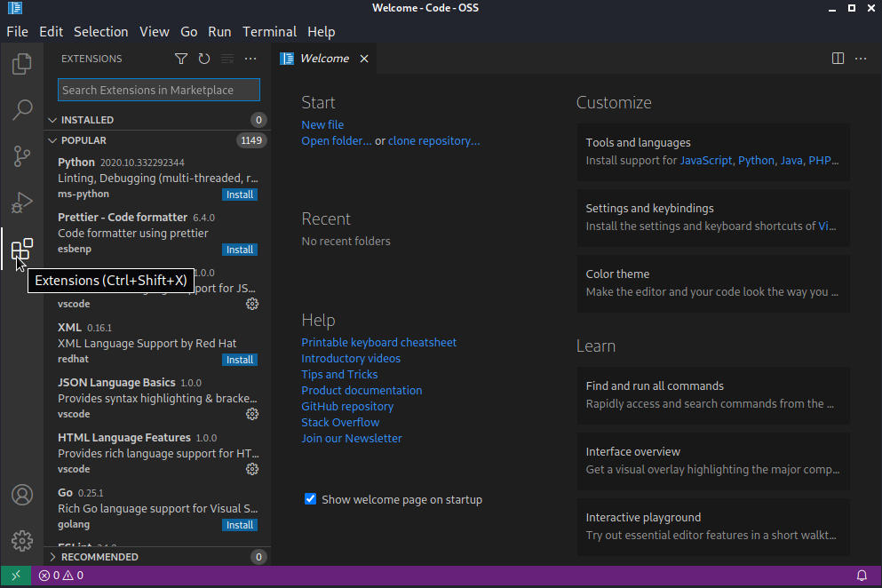The width and height of the screenshot is (882, 588).
Task: Click the remote window indicator in status bar
Action: pos(16,575)
